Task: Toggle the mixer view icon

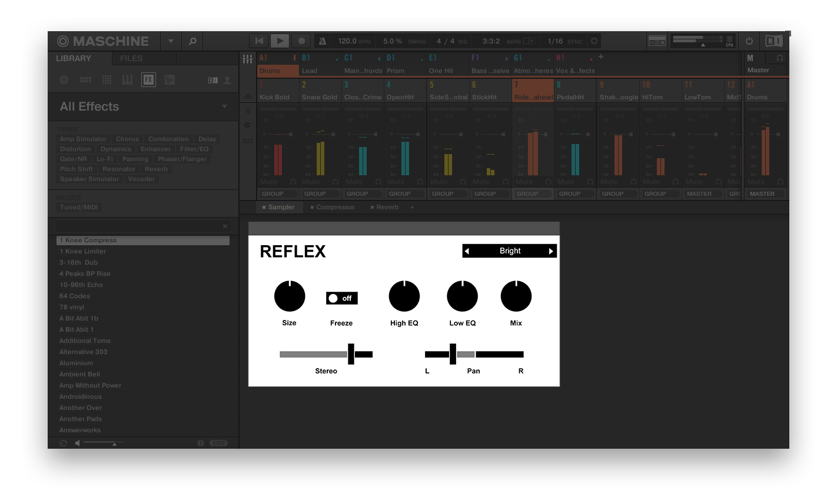Action: pos(247,59)
